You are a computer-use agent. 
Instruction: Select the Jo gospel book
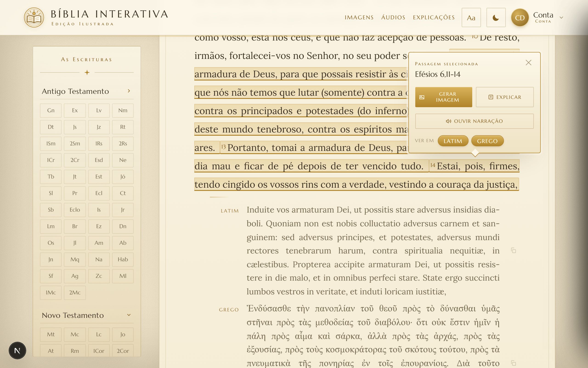click(123, 334)
